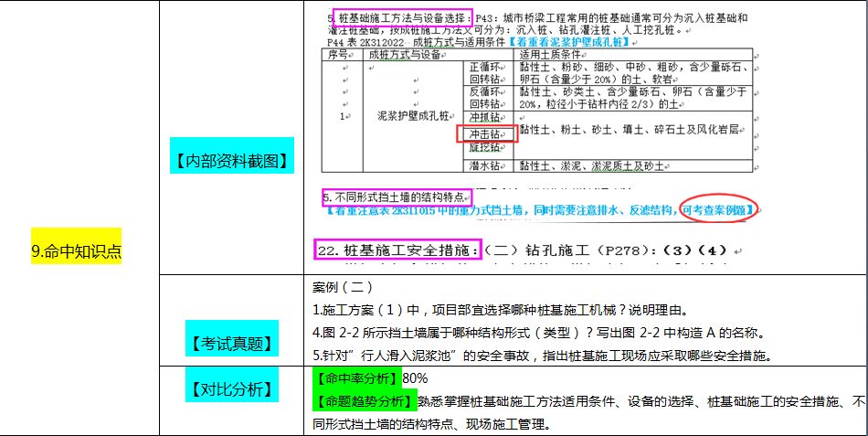The height and width of the screenshot is (436, 868).
Task: Select the cyan 【对比分析】 label
Action: pyautogui.click(x=230, y=389)
